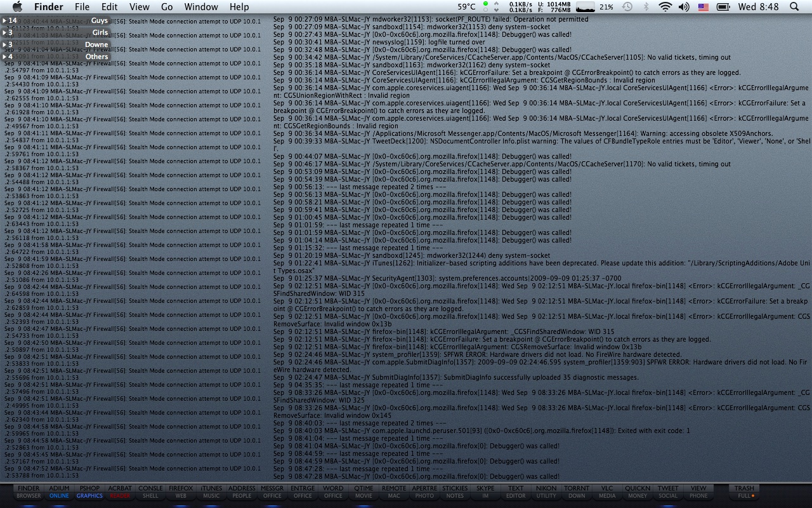
Task: Open the Wi-Fi menu bar icon
Action: 665,7
